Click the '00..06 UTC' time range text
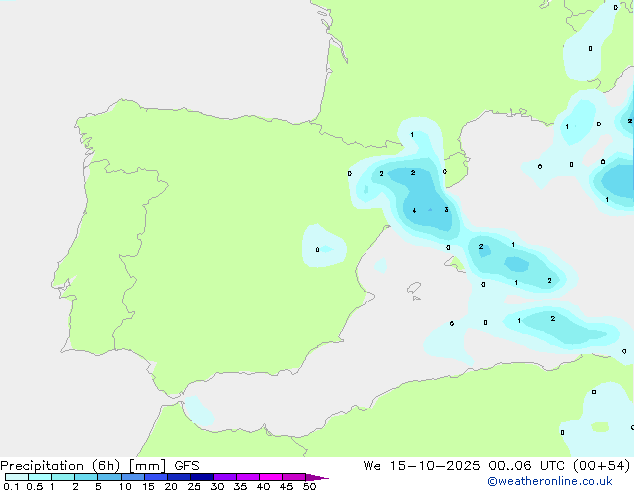Image resolution: width=634 pixels, height=490 pixels. [526, 466]
